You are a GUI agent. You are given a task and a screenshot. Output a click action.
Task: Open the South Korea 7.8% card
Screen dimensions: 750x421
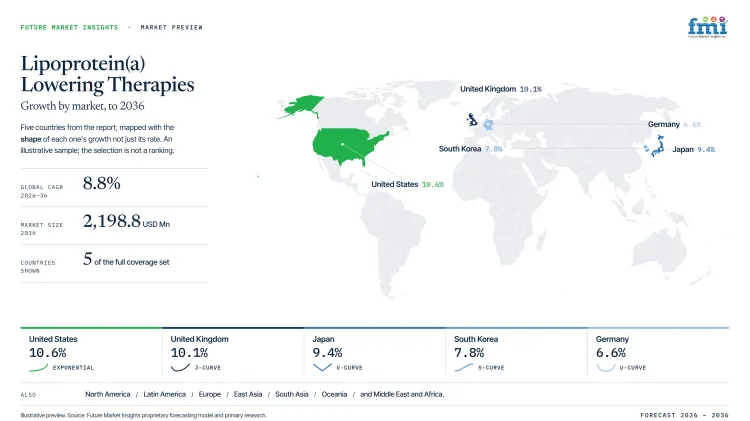tap(516, 352)
